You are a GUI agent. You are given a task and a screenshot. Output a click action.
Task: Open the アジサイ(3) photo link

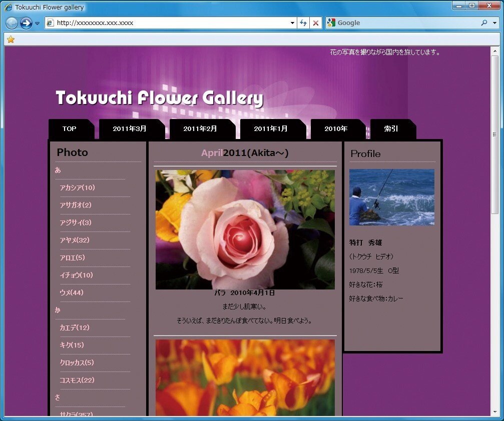[x=76, y=222]
